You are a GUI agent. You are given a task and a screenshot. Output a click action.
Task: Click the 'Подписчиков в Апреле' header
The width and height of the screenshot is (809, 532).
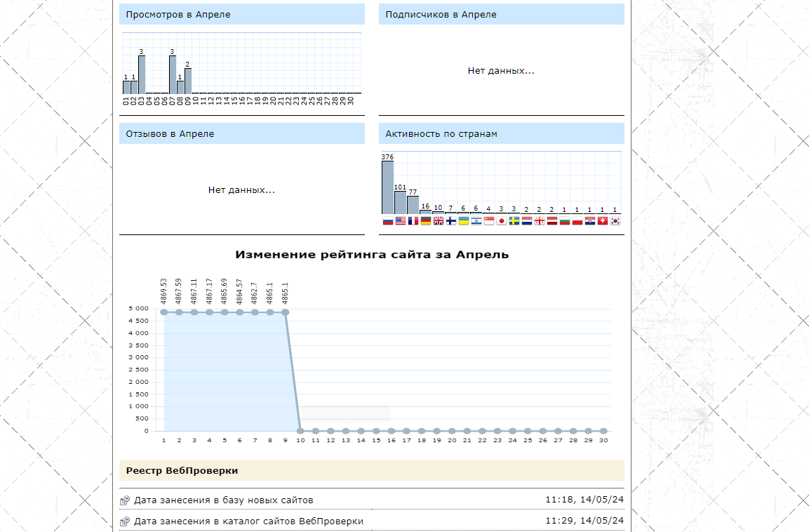pos(502,15)
